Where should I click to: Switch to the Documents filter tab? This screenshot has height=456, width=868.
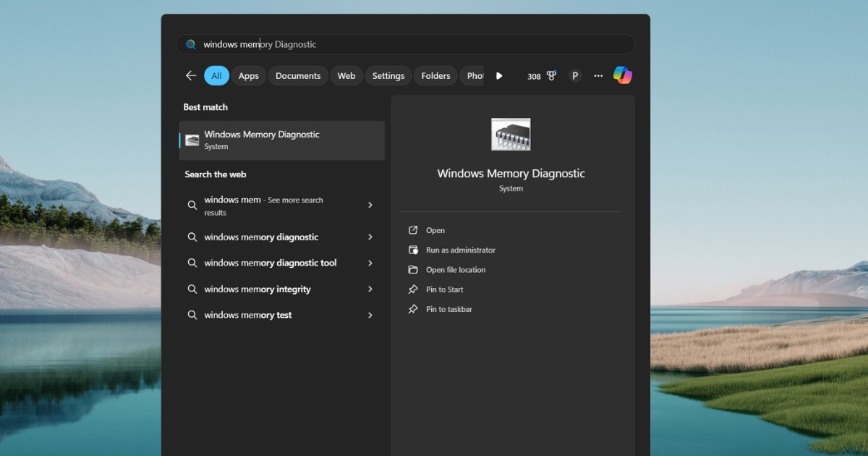pos(298,76)
